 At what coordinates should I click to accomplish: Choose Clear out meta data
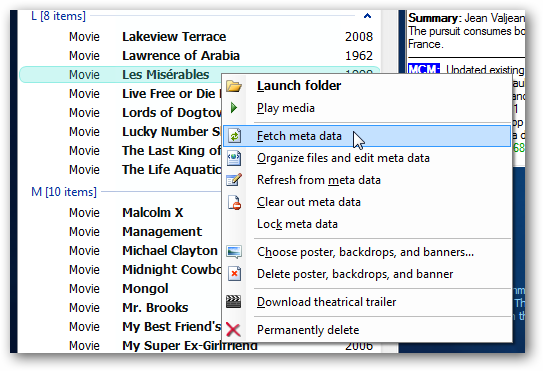tap(367, 202)
